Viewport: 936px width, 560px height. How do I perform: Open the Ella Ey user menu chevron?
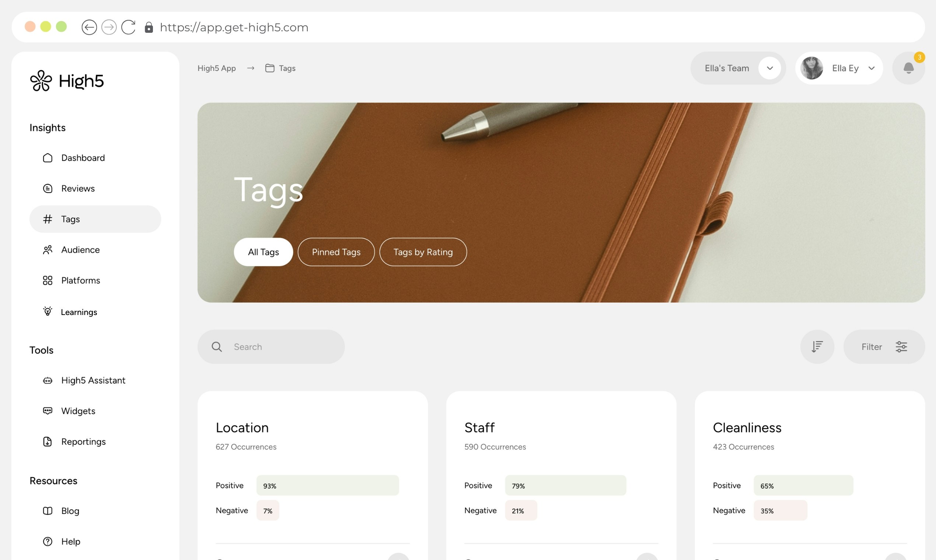coord(872,68)
